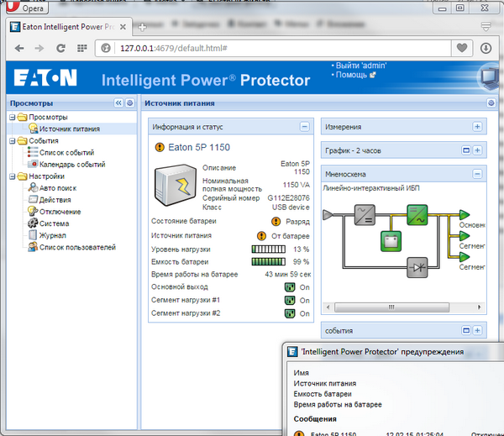Open Система settings item

54,223
